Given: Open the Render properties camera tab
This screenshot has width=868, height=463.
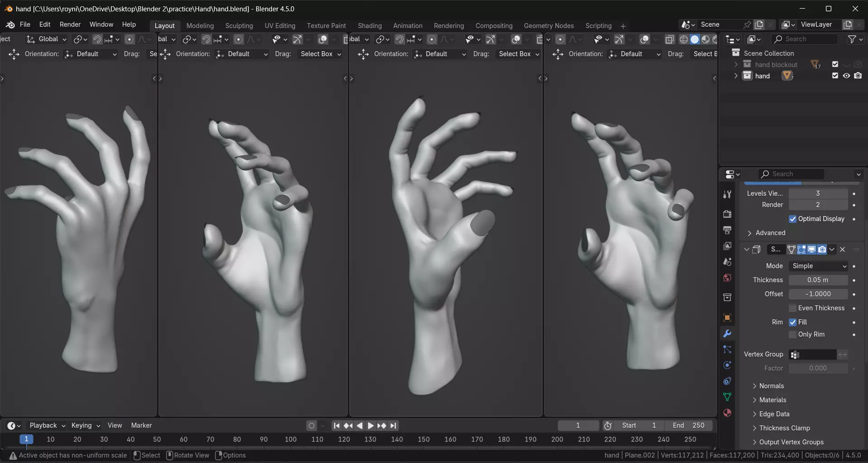Looking at the screenshot, I should pyautogui.click(x=727, y=214).
